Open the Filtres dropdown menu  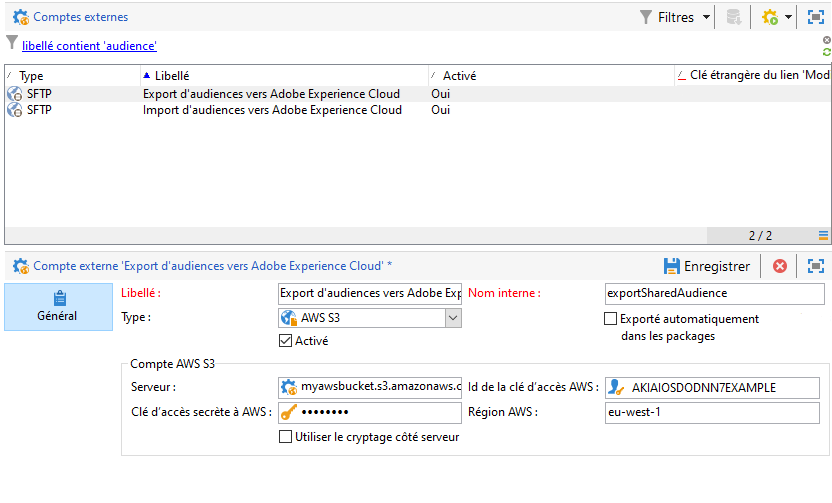coord(677,17)
